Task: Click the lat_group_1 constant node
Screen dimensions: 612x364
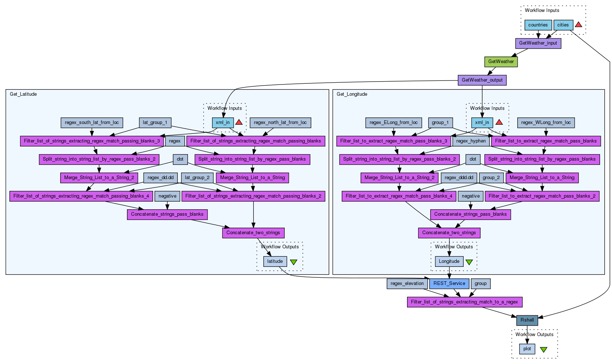Action: 155,123
